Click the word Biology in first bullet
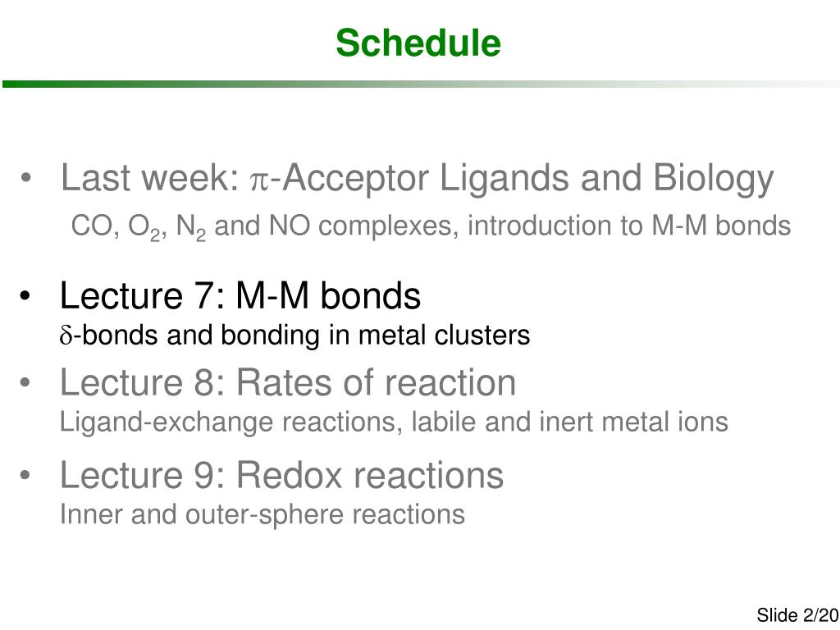 [x=714, y=180]
